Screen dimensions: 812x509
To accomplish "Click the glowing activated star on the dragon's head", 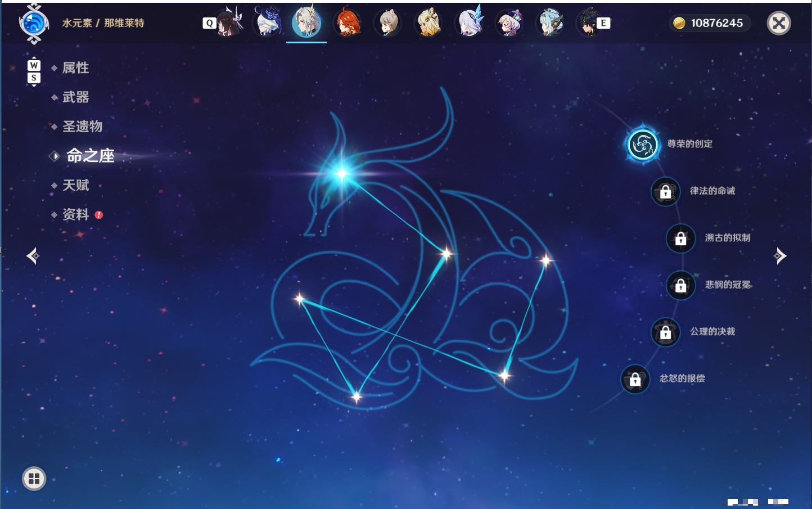I will click(x=341, y=173).
